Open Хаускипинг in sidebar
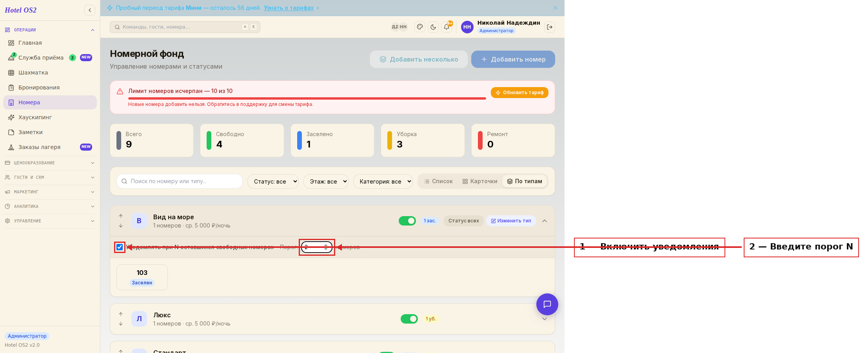Screen dimensions: 868x353 point(50,117)
